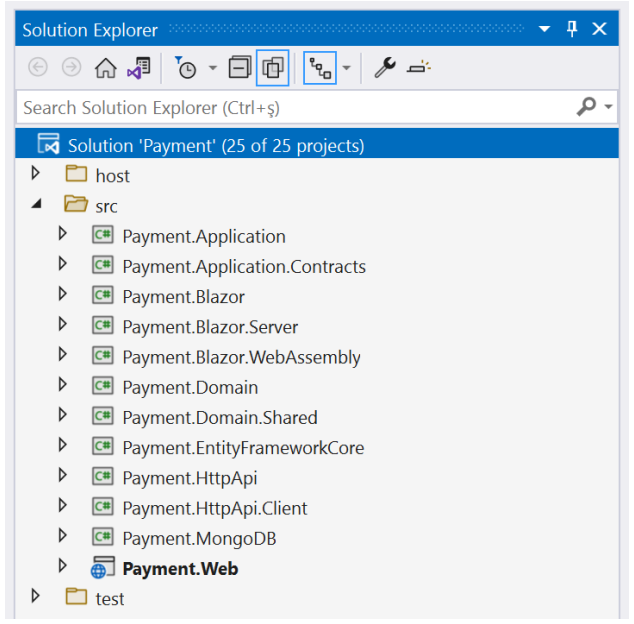Click Payment.EntityFrameworkCore C# icon

tap(103, 446)
